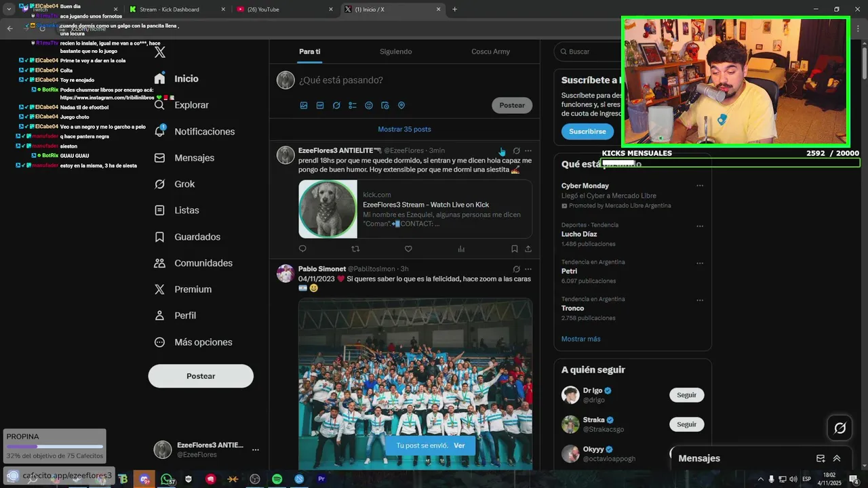Open more options for the EzeeFlores3 post
Viewport: 868px width, 488px height.
(528, 151)
